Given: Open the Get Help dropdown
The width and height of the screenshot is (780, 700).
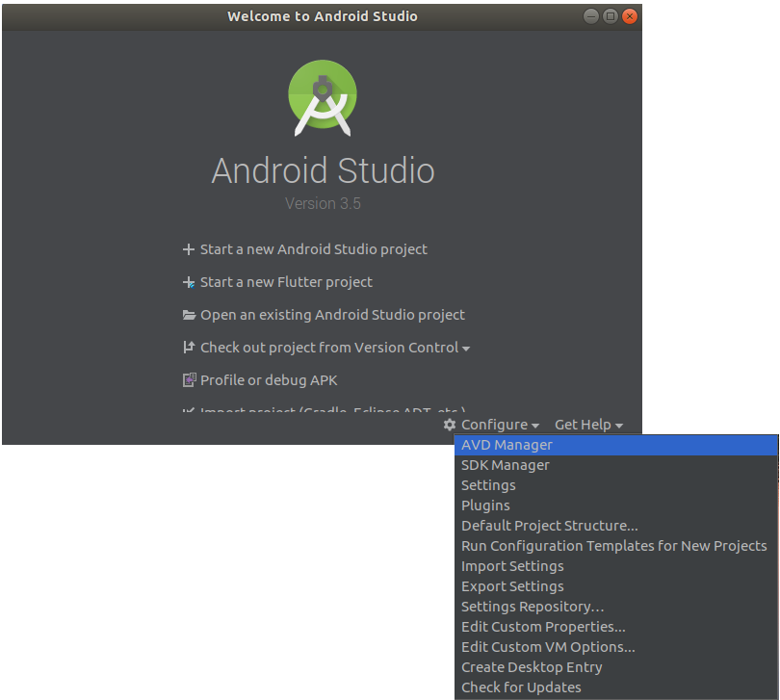Looking at the screenshot, I should click(x=584, y=424).
